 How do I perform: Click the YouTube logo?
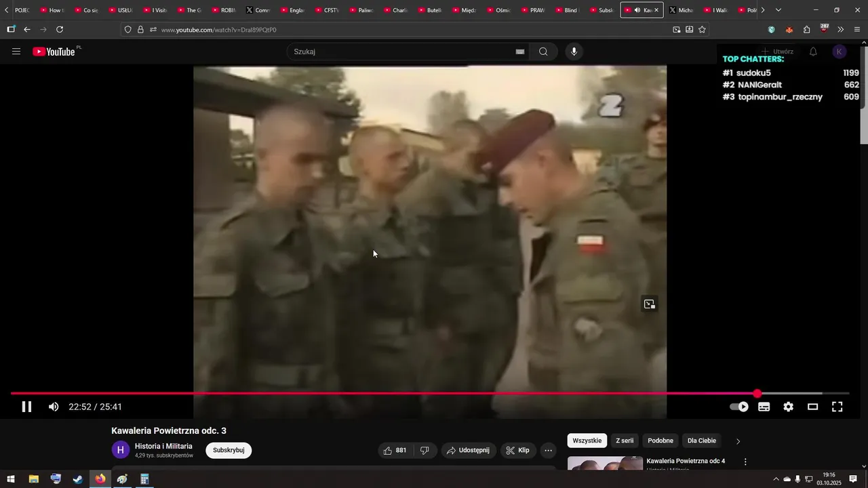tap(54, 52)
